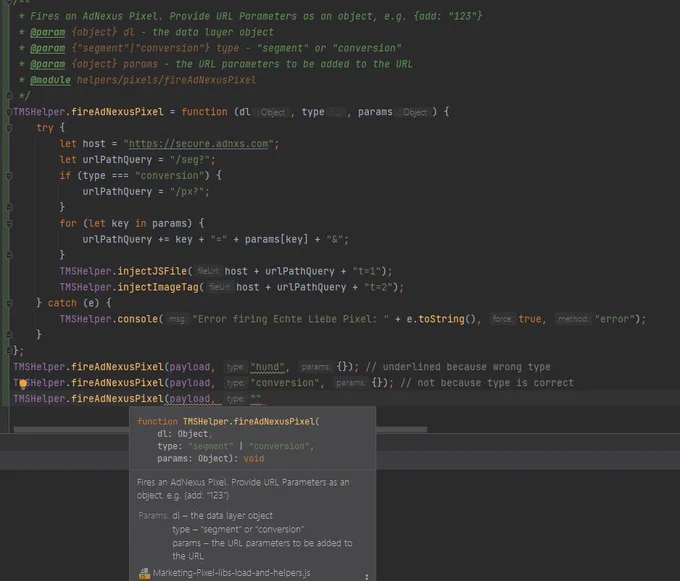Screen dimensions: 680x581
Task: Click the underlined "hund" string argument
Action: click(x=268, y=367)
